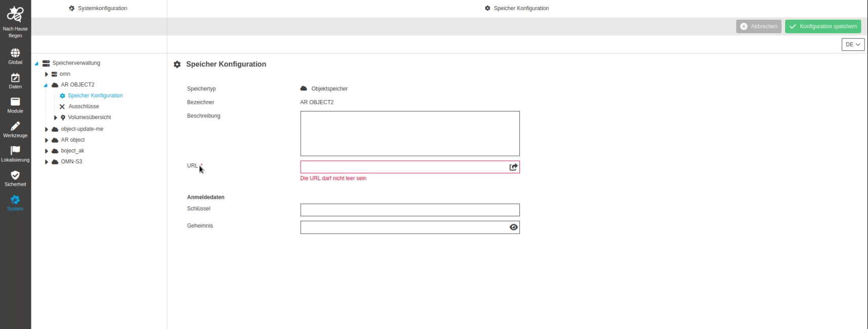
Task: Open the Global globe section
Action: (15, 57)
